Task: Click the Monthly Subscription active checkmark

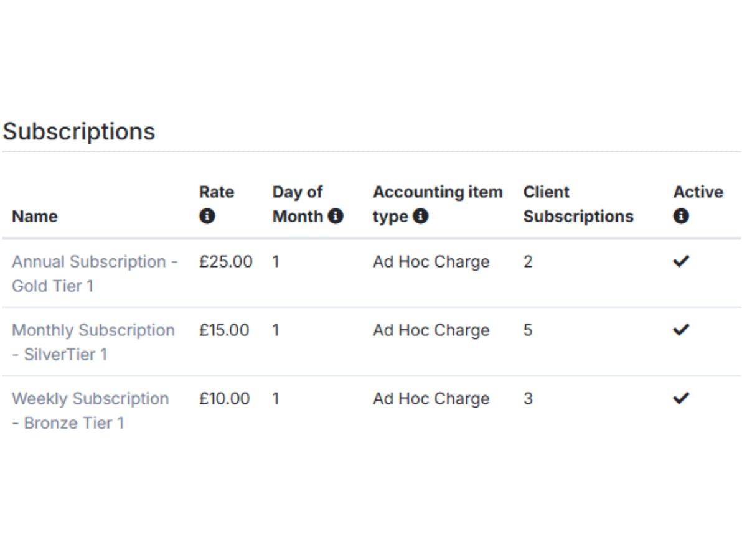Action: [x=681, y=330]
